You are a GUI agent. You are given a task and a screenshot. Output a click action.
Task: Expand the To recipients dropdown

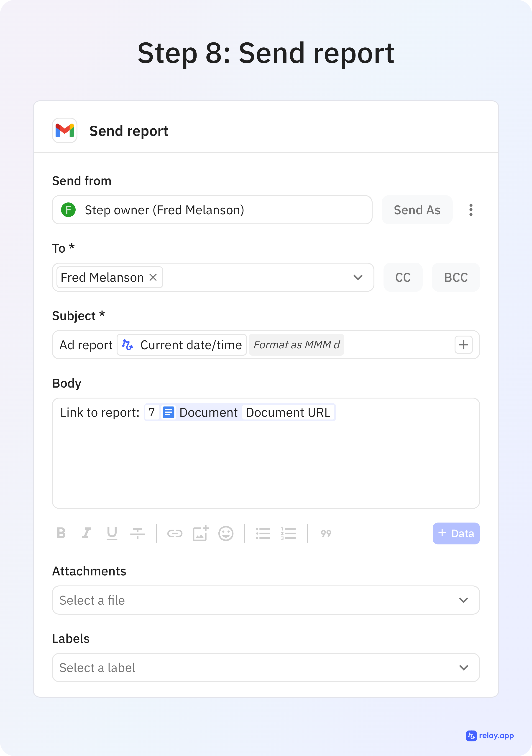(x=358, y=277)
